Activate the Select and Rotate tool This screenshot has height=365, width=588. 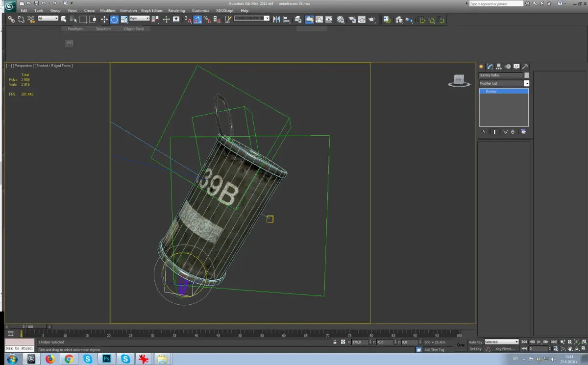[x=114, y=20]
